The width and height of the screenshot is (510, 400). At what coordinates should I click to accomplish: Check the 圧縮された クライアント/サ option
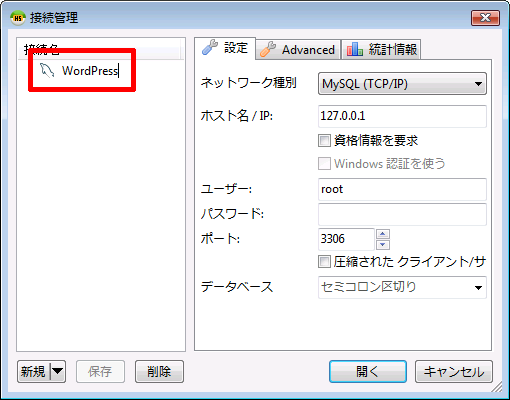point(324,262)
